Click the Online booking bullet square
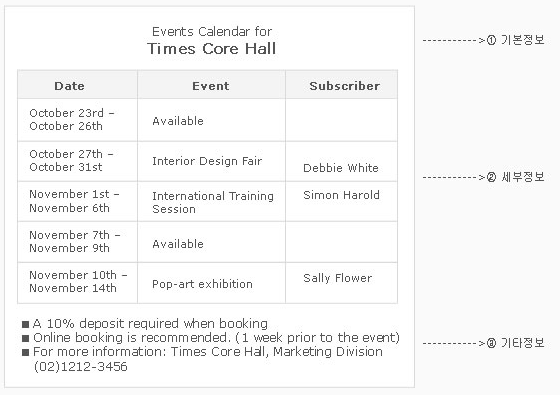 [25, 338]
